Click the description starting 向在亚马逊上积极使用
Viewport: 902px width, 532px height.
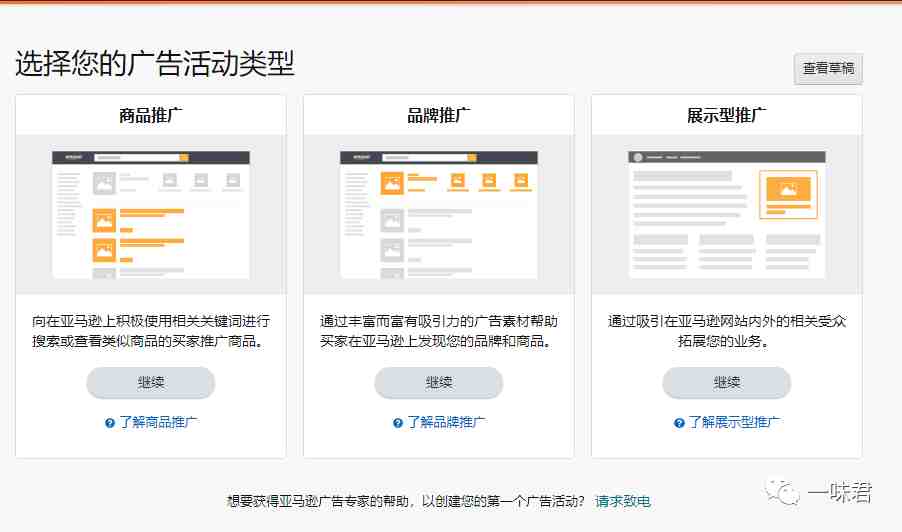151,331
